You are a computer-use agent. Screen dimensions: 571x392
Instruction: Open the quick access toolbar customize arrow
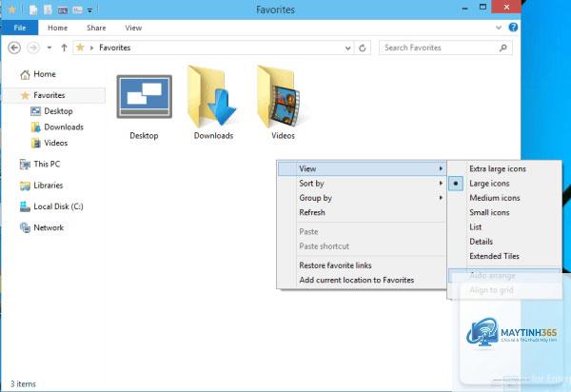(89, 10)
